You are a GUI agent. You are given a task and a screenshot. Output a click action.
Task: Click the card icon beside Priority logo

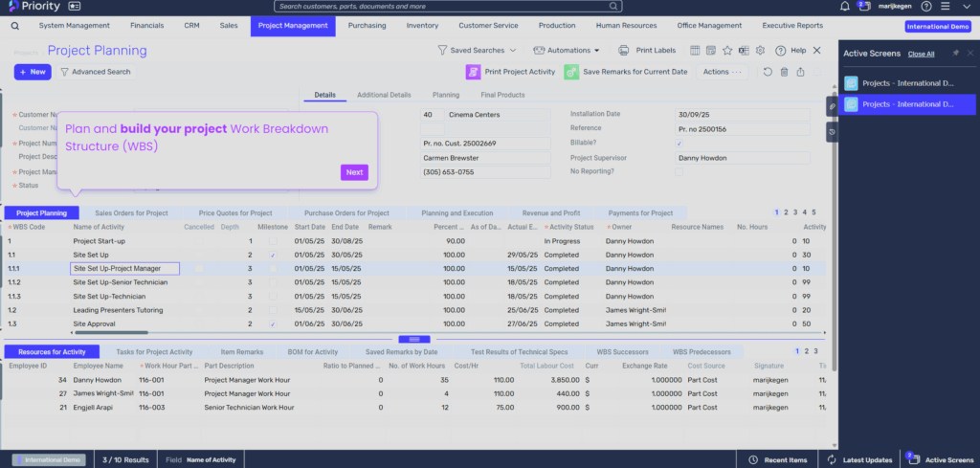(75, 7)
